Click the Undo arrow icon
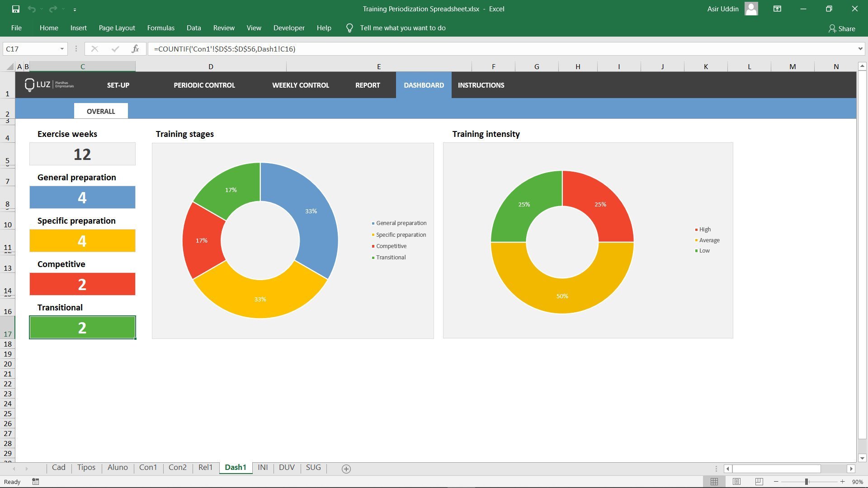The width and height of the screenshot is (868, 488). pos(31,9)
